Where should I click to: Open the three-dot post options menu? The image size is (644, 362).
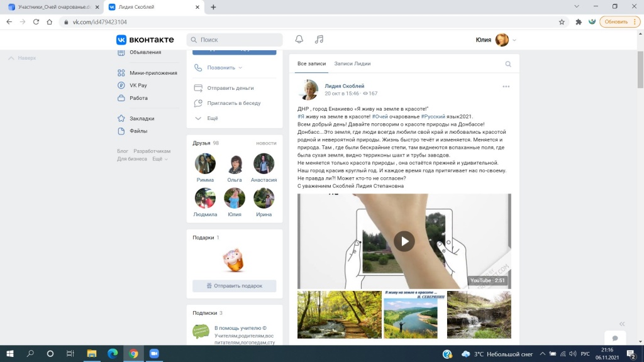click(x=506, y=87)
